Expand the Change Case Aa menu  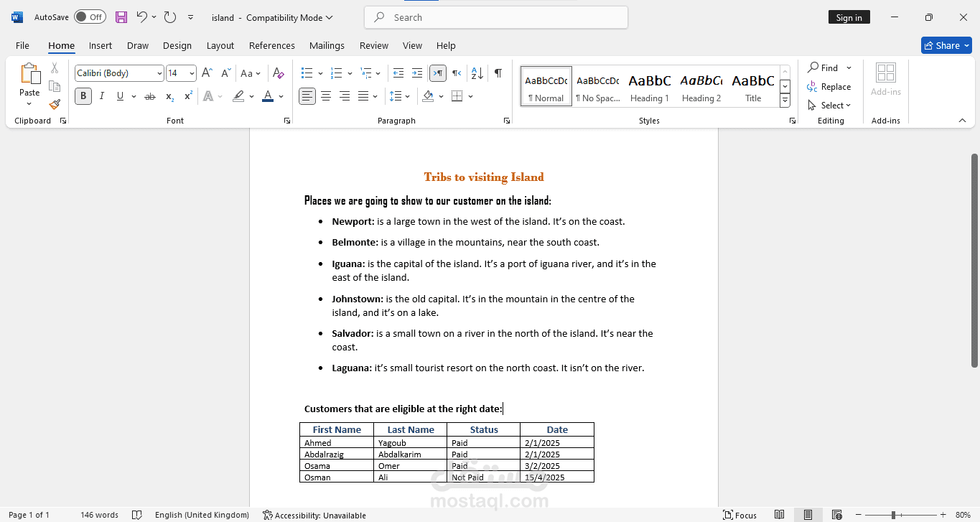(251, 73)
